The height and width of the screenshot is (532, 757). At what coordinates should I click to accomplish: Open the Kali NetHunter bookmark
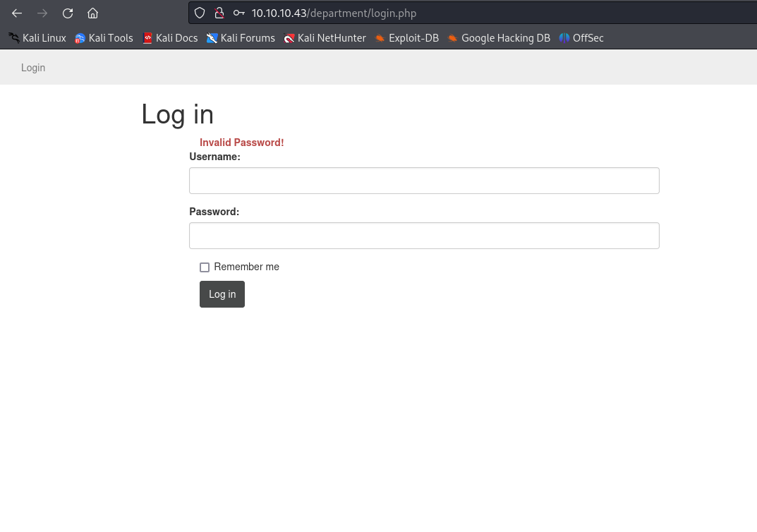pyautogui.click(x=325, y=38)
